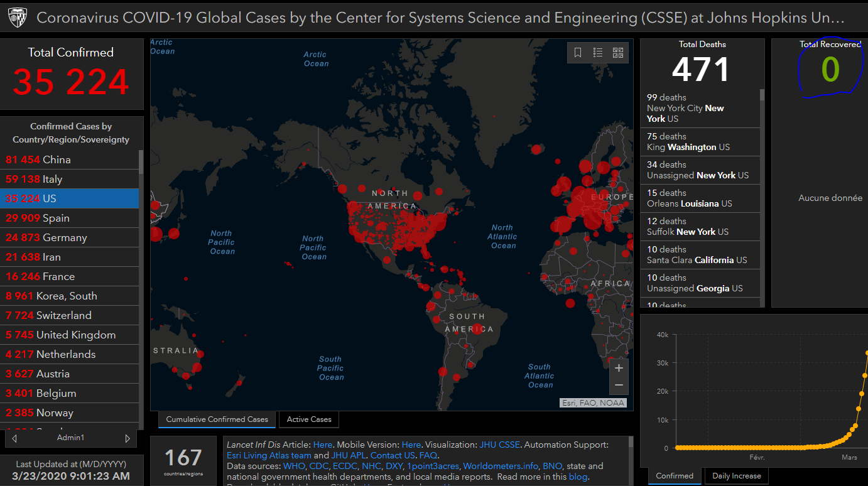
Task: Open the ECDC data source link
Action: 345,466
